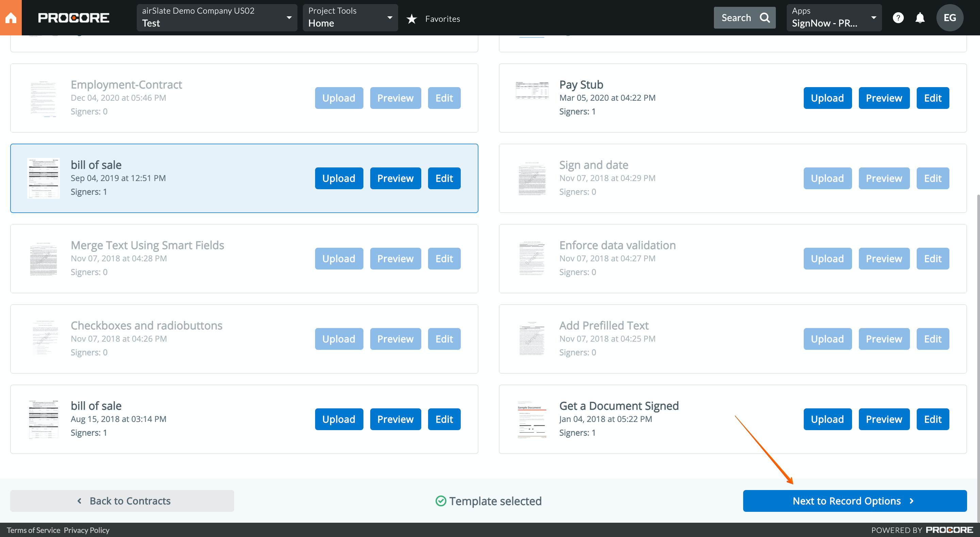
Task: Click the selected bill of sale thumbnail
Action: click(x=43, y=178)
